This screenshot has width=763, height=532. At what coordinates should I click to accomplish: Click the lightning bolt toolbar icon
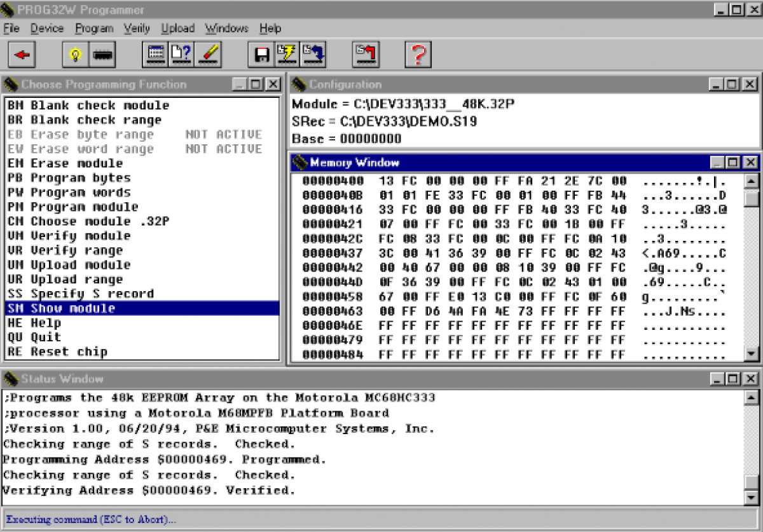tap(287, 55)
